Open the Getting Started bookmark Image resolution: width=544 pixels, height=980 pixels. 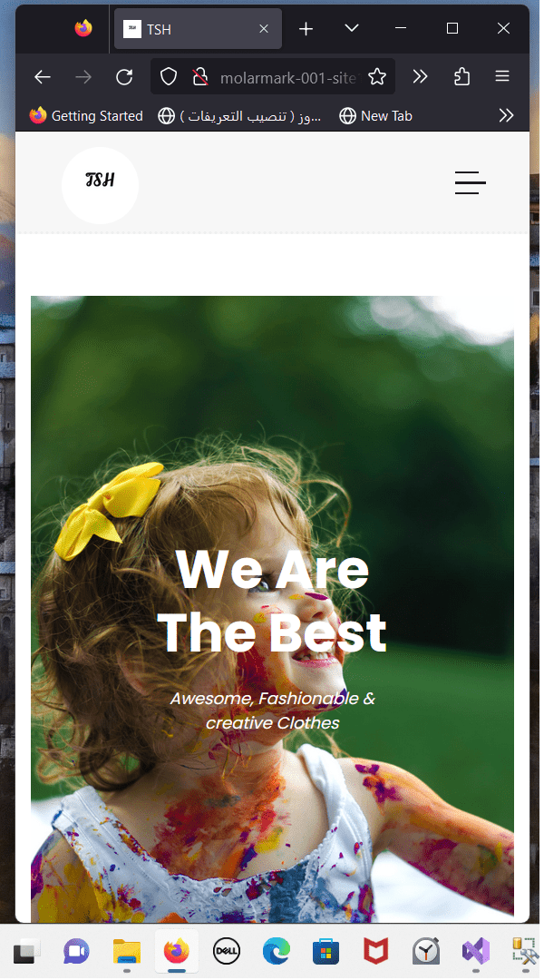click(x=86, y=115)
